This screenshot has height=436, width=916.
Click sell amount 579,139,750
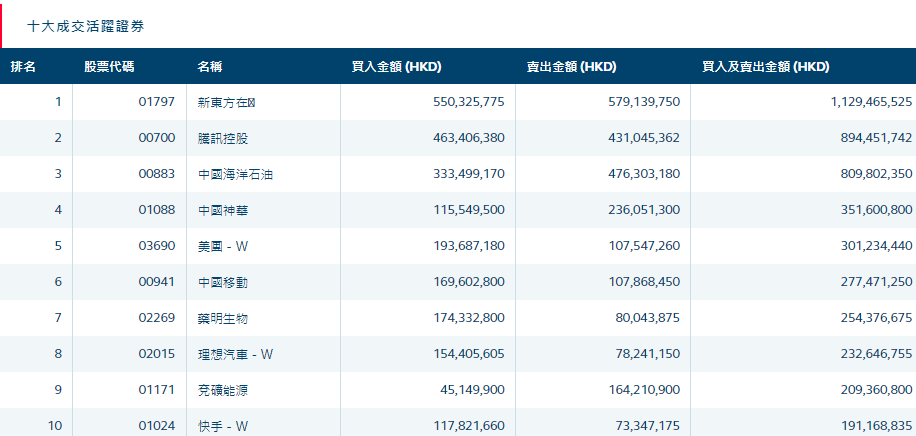click(644, 102)
